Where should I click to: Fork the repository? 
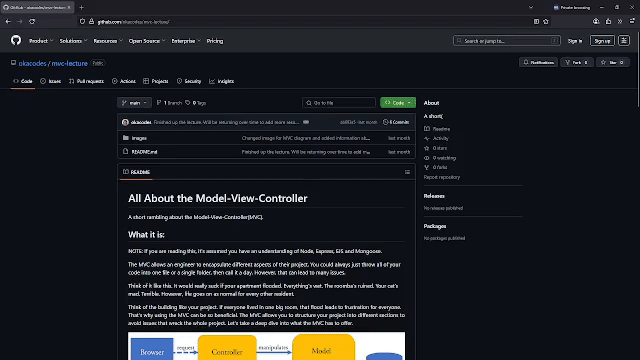point(577,62)
